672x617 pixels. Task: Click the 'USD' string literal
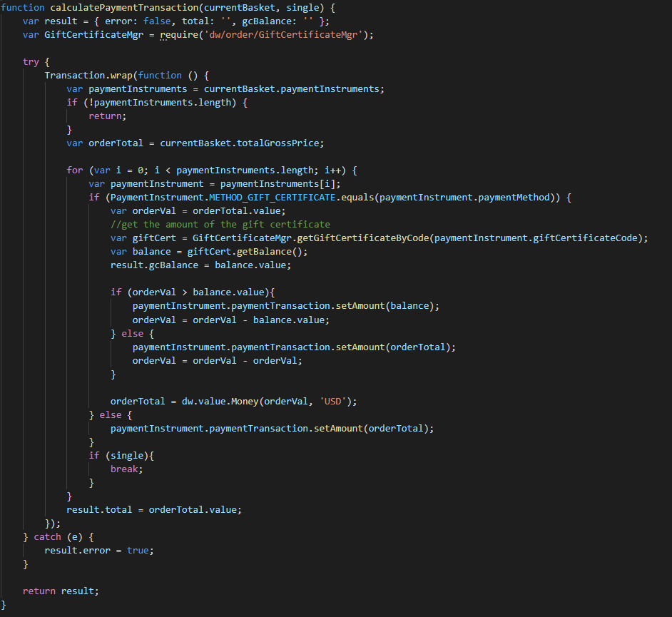click(x=332, y=402)
